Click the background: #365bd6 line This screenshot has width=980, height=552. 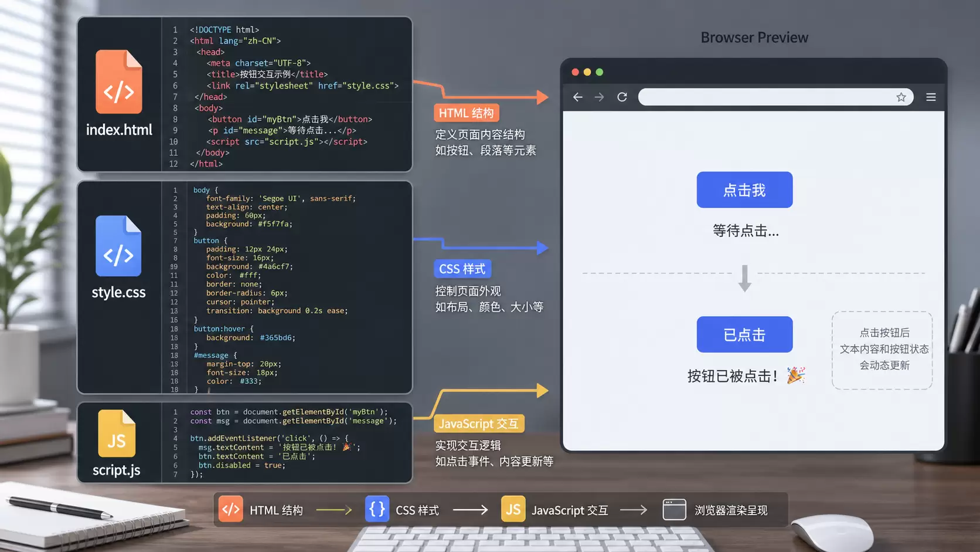251,338
